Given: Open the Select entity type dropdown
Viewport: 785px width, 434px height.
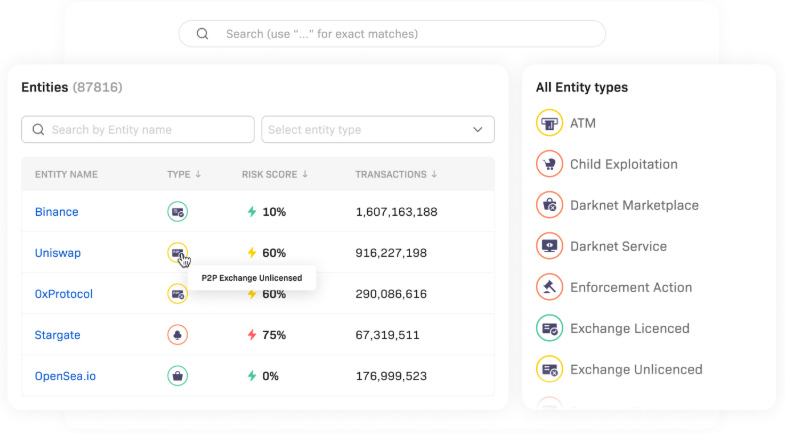Looking at the screenshot, I should coord(377,130).
